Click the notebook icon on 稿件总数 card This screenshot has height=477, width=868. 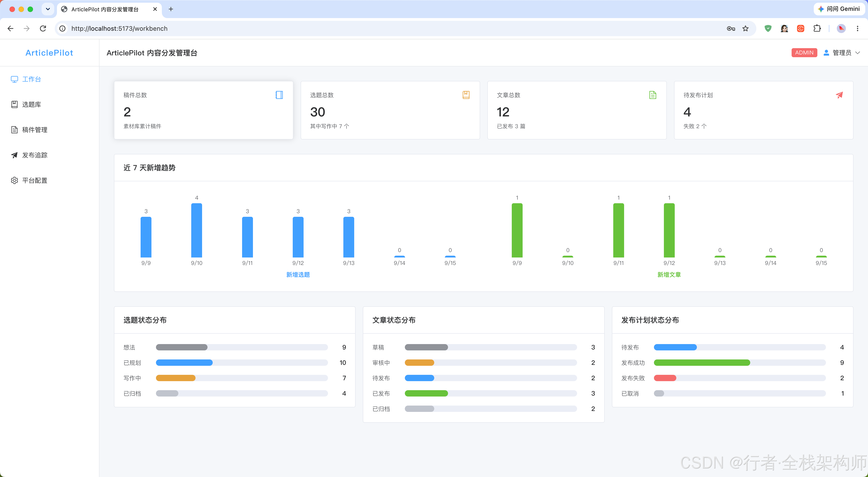coord(279,95)
